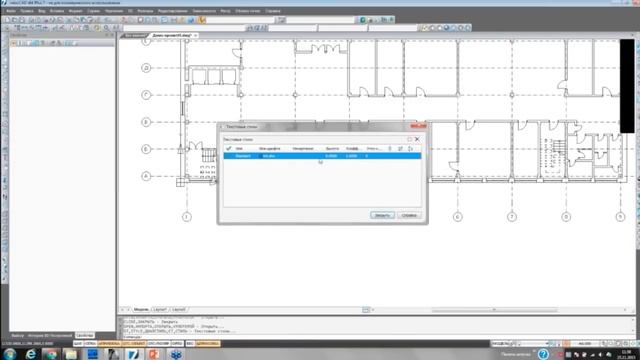The height and width of the screenshot is (360, 640).
Task: Toggle ОТС-ОБЪЕКТ tracking in status bar
Action: [x=134, y=344]
